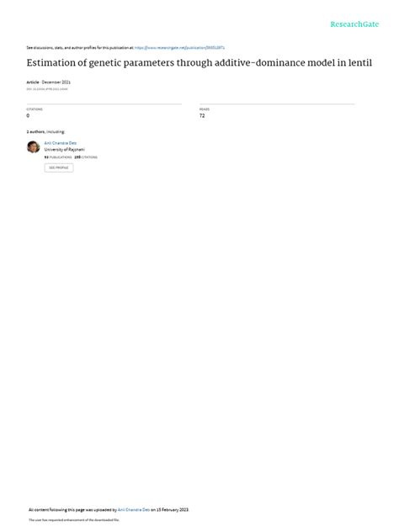Open the researchgate.net publication URL link
Screen dimensions: 399x532
tap(179, 48)
